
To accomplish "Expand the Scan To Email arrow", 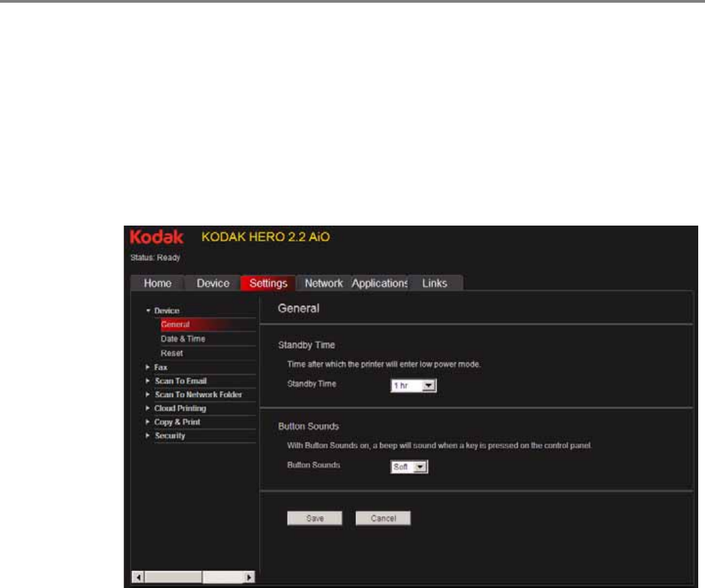I will pos(148,381).
